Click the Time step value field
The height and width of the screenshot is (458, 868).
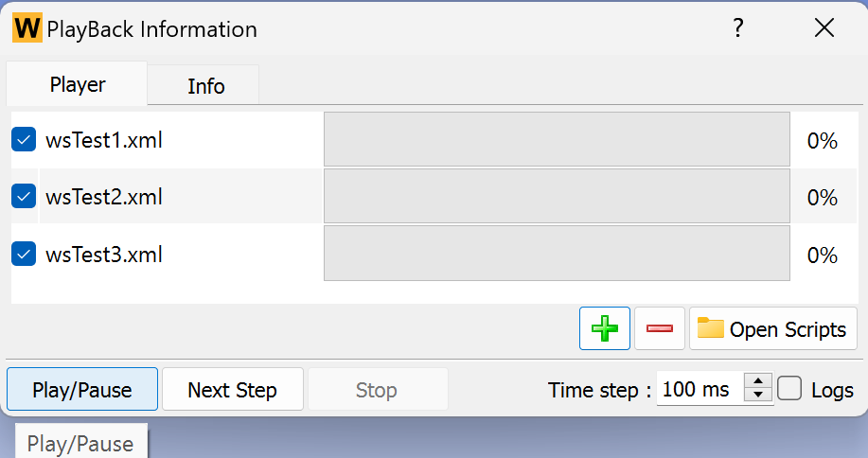[x=700, y=389]
